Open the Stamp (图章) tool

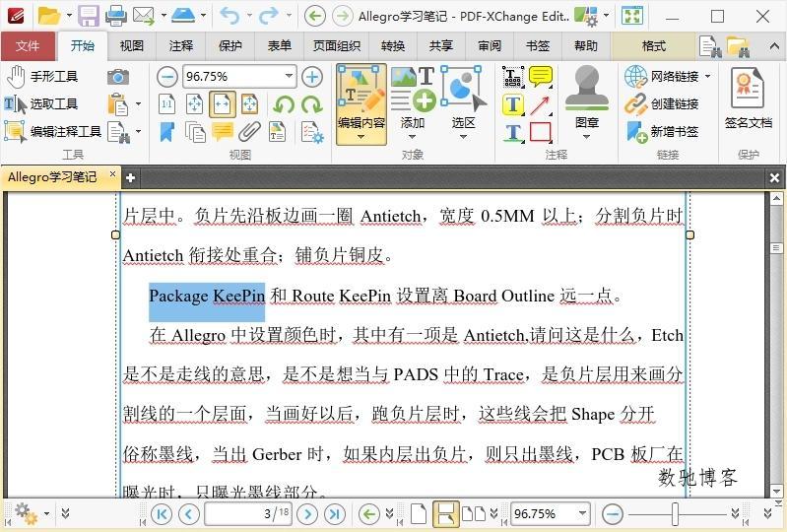586,98
